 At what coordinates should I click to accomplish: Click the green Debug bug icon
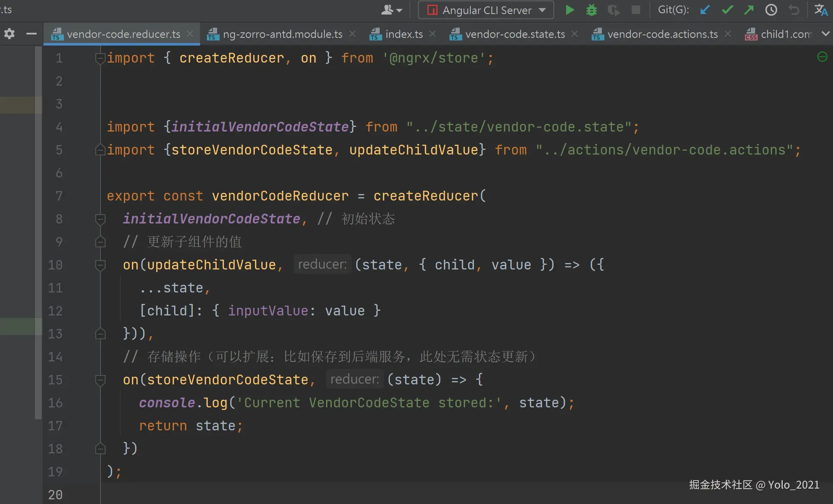coord(591,10)
